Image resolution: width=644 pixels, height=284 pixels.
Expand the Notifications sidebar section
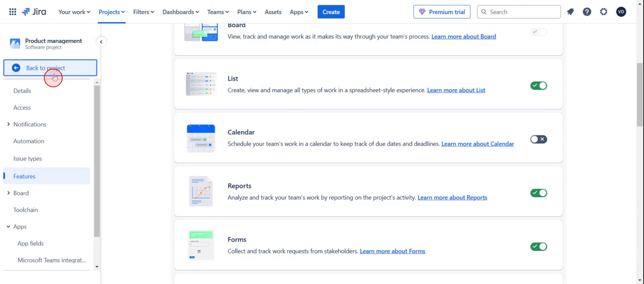(9, 124)
